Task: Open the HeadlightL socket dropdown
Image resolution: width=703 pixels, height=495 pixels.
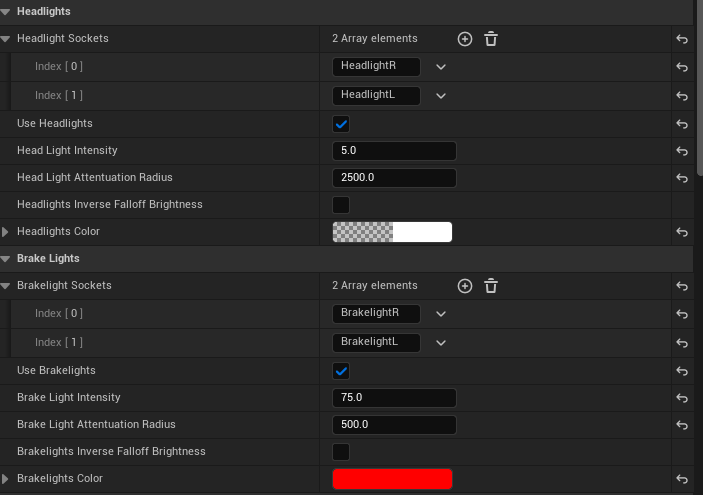Action: [440, 96]
